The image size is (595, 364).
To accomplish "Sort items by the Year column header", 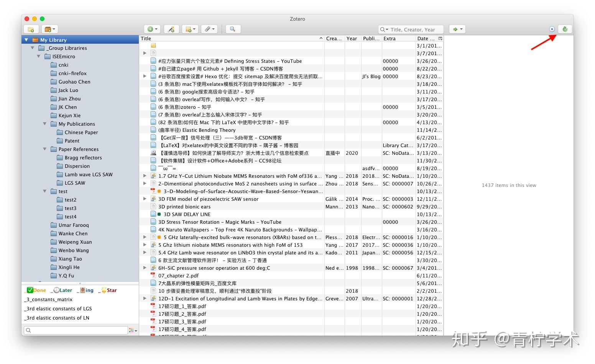I will 352,38.
